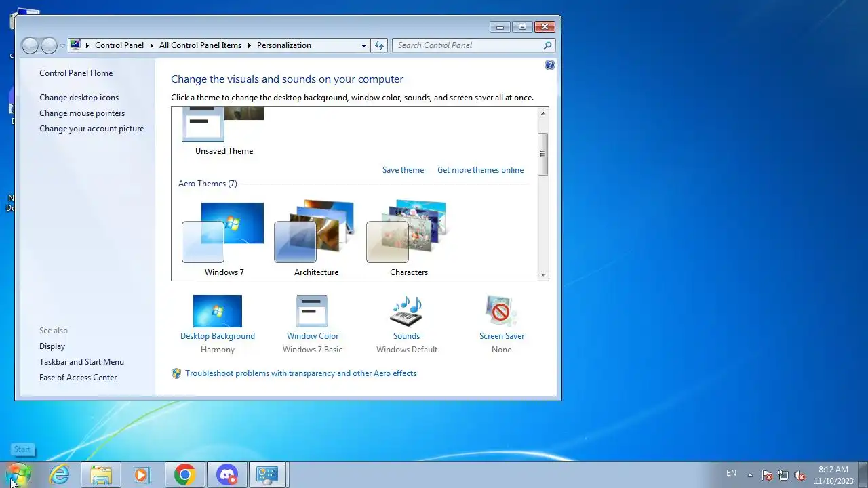Viewport: 868px width, 488px height.
Task: Open Ease of Access Center link
Action: click(78, 378)
